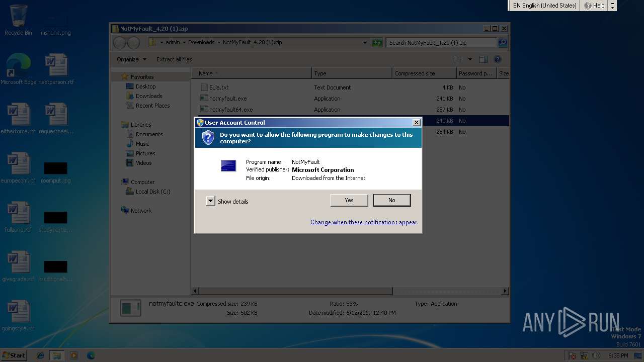Viewport: 644px width, 362px height.
Task: Select givegrade.rtf on the desktop
Action: [x=19, y=266]
